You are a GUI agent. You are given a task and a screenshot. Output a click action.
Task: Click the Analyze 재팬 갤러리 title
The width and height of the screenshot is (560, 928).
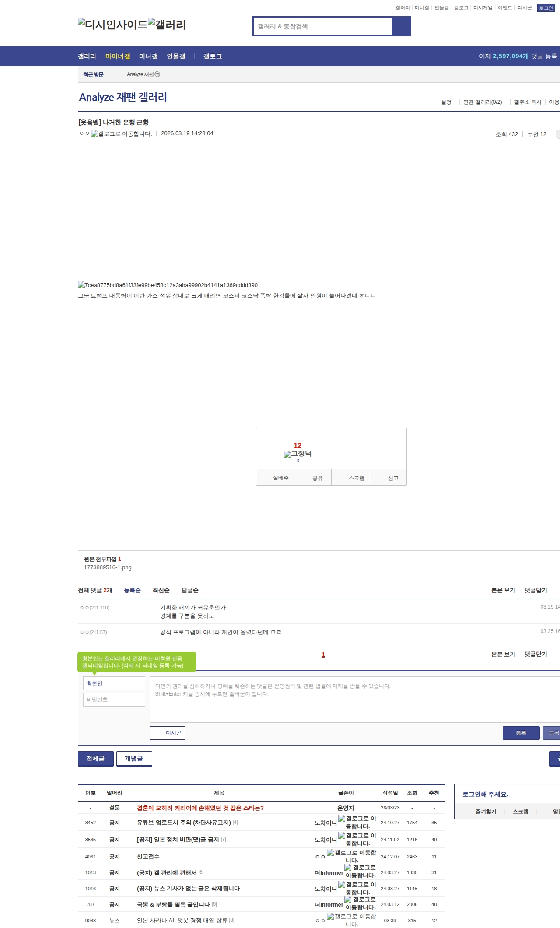(x=123, y=97)
